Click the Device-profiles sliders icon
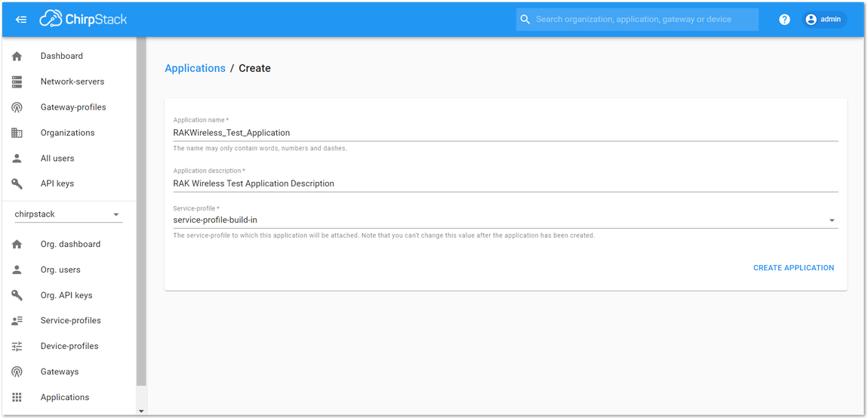The width and height of the screenshot is (868, 419). coord(17,347)
